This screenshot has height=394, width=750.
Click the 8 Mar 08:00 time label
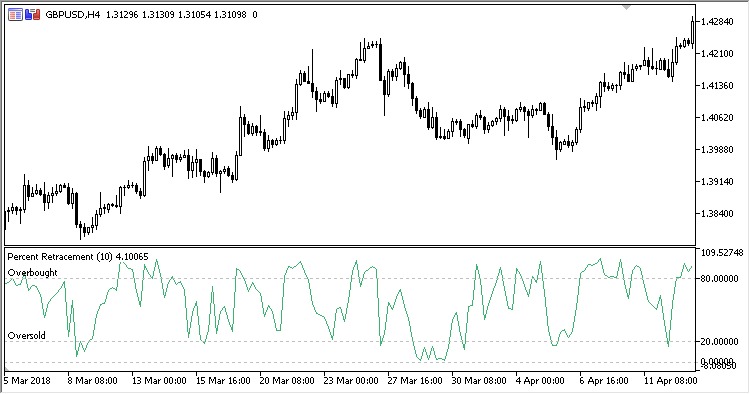pos(93,381)
